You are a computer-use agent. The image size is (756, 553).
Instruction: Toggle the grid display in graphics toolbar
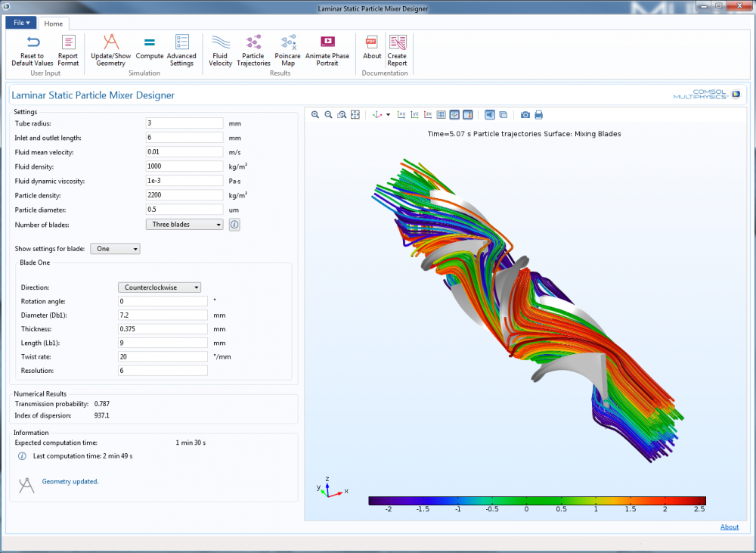442,115
